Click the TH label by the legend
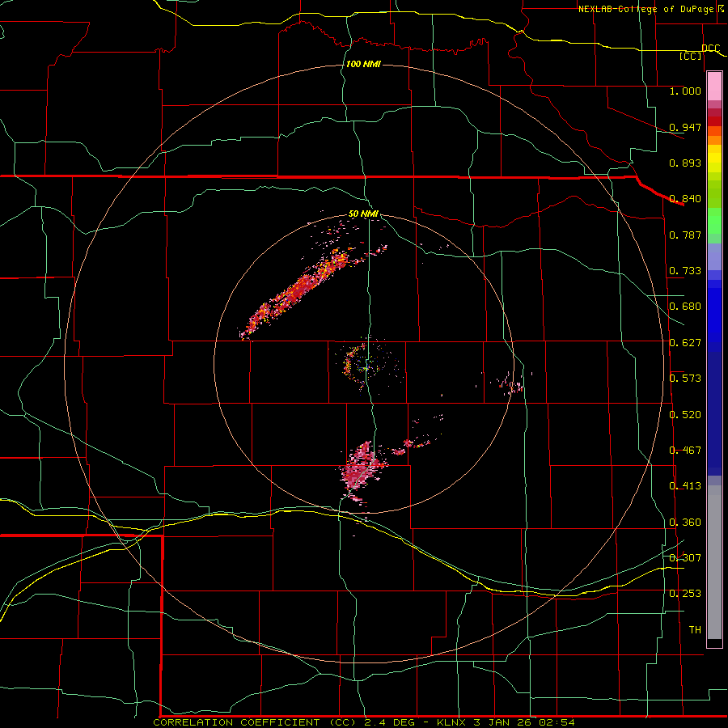The height and width of the screenshot is (728, 728). pos(695,630)
